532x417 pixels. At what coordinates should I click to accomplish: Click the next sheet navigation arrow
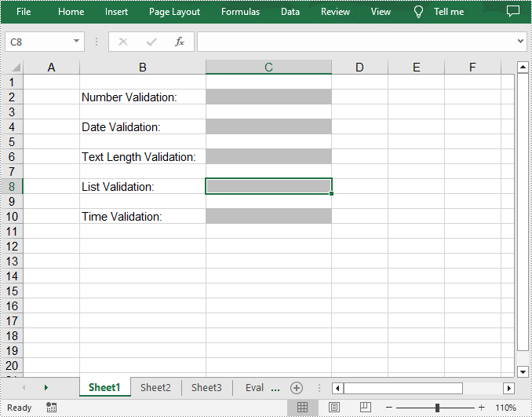click(x=46, y=387)
